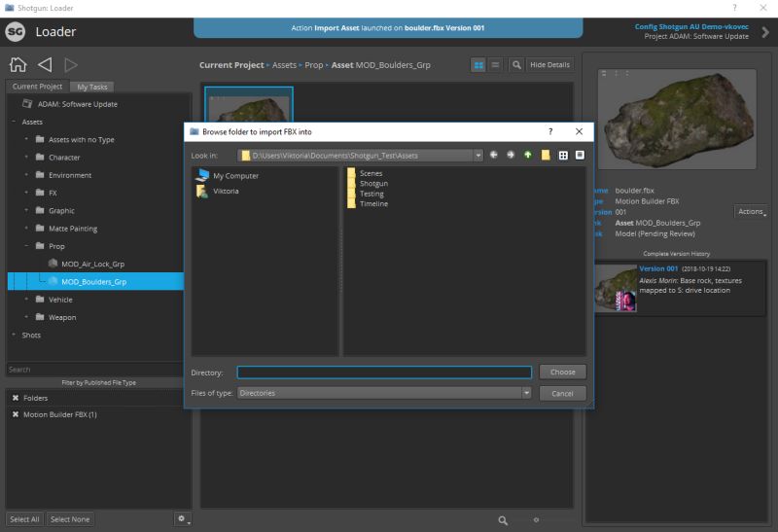Select Assets with no Type folder
The height and width of the screenshot is (532, 778).
tap(82, 140)
